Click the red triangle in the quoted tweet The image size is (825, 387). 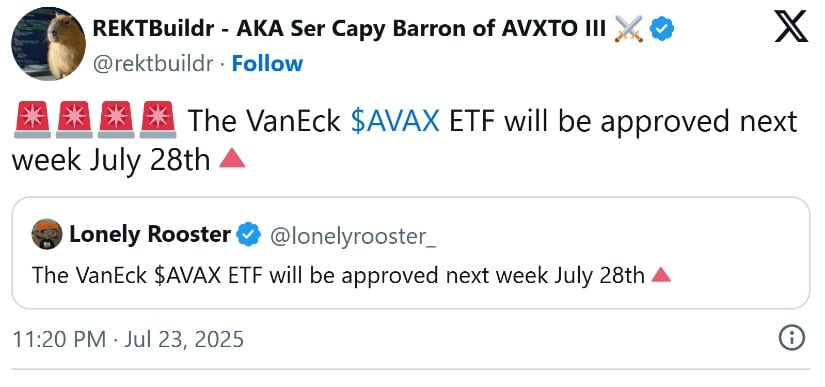661,274
